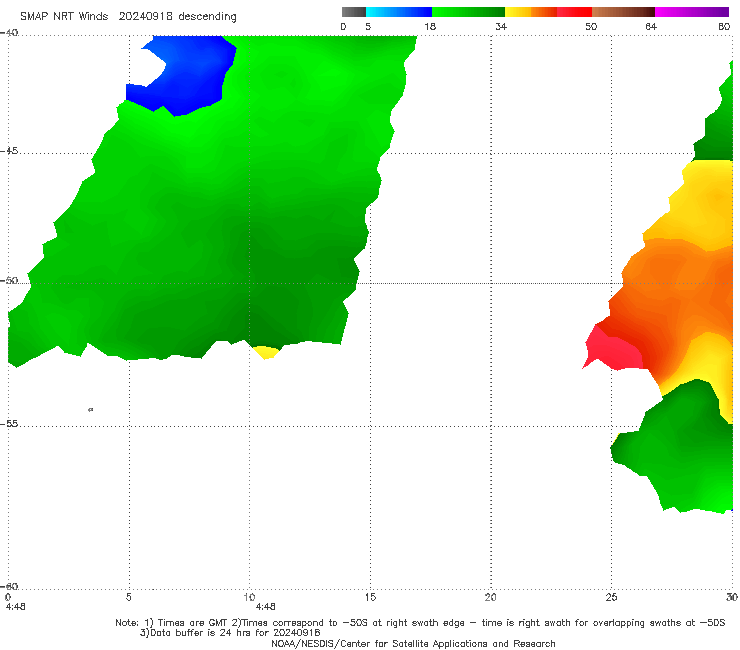Click the '-55' latitude axis label
Image resolution: width=740 pixels, height=650 pixels.
9,424
